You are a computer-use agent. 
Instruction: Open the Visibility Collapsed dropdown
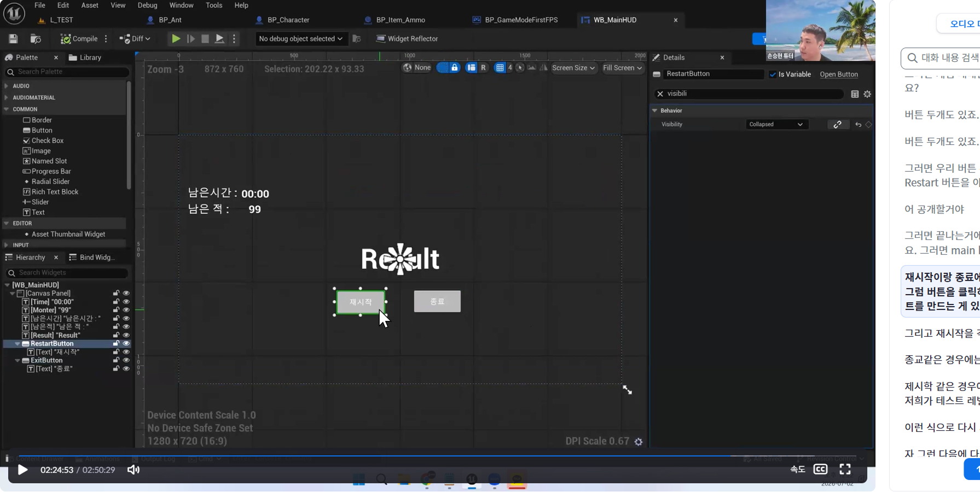pos(776,125)
